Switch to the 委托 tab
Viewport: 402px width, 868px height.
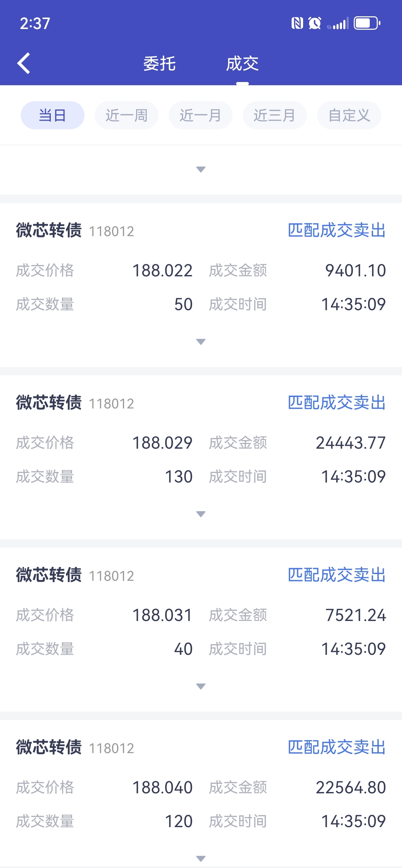160,64
